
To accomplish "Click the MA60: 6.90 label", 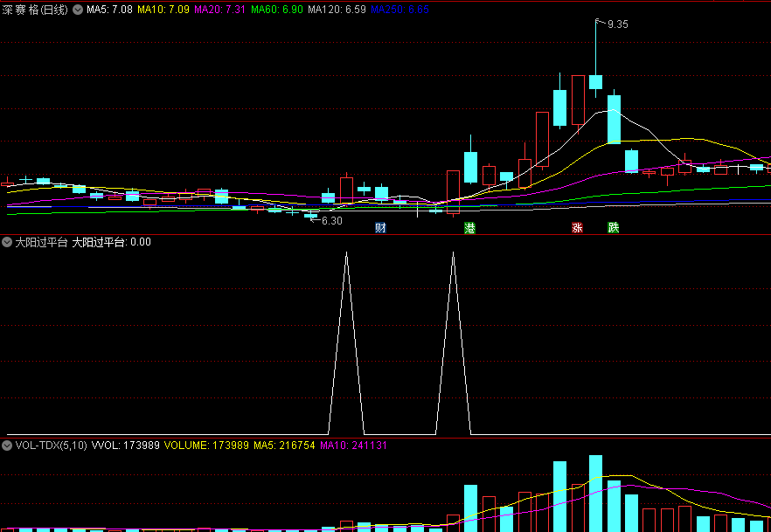I will (277, 10).
